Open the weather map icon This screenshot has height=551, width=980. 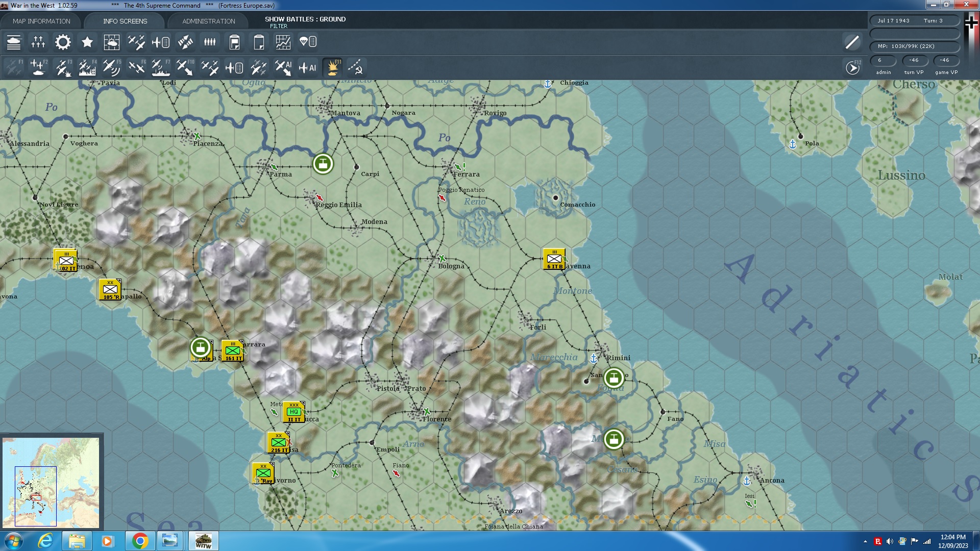click(111, 42)
